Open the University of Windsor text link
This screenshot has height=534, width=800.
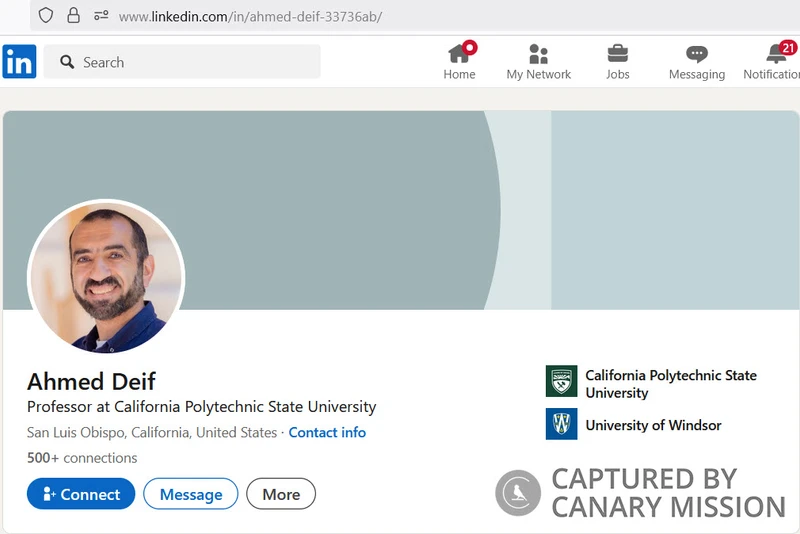pos(653,425)
